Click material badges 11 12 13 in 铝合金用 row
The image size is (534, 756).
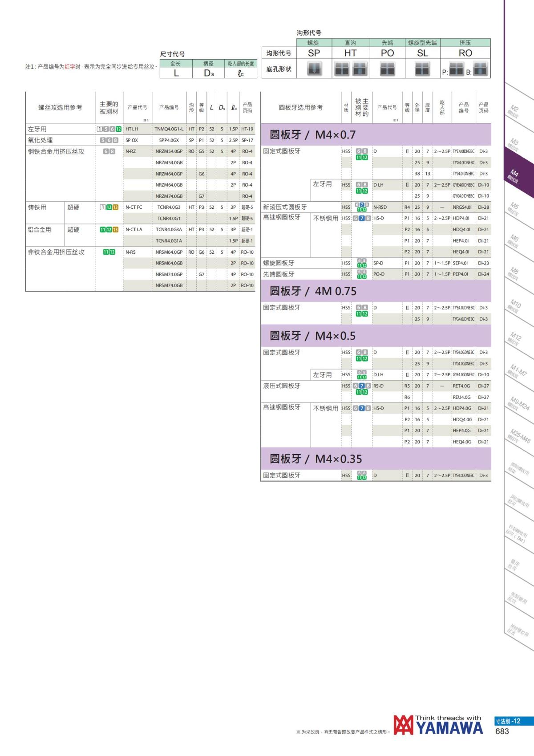(109, 230)
